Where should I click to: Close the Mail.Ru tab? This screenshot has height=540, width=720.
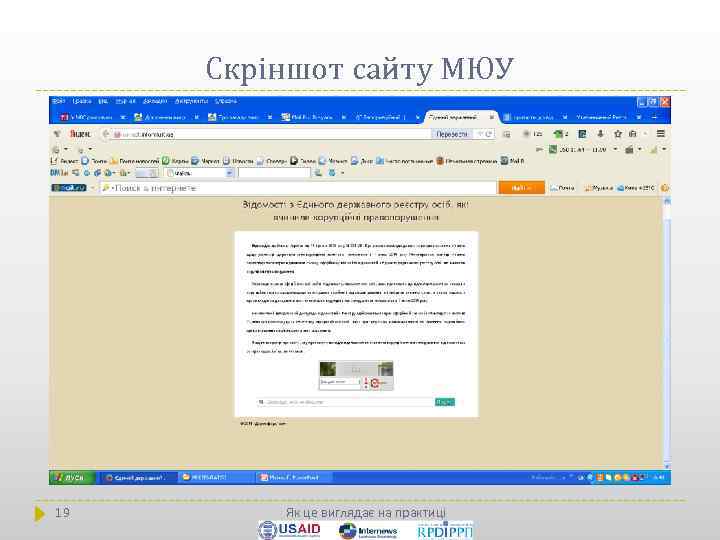click(x=343, y=117)
